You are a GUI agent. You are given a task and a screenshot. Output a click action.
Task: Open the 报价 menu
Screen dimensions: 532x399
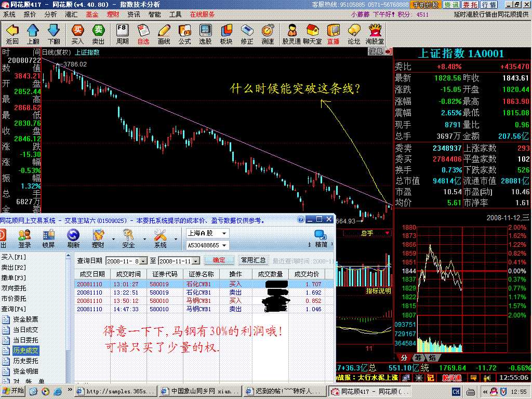coord(30,15)
